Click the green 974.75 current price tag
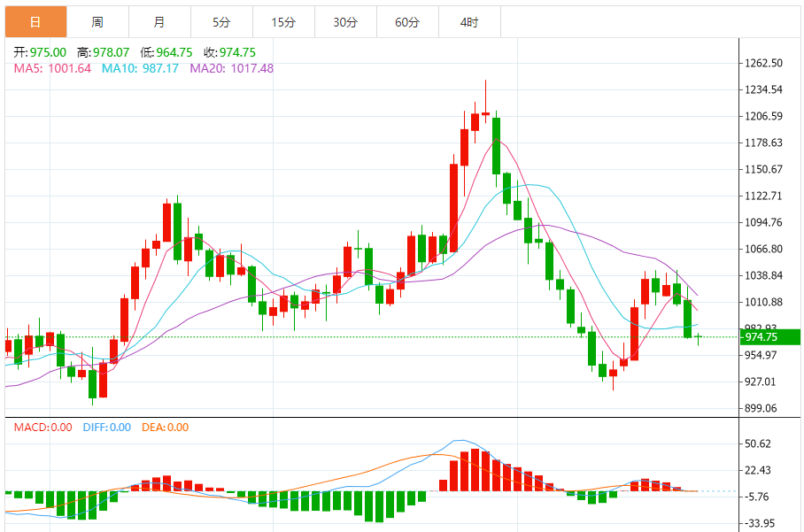 [x=770, y=337]
